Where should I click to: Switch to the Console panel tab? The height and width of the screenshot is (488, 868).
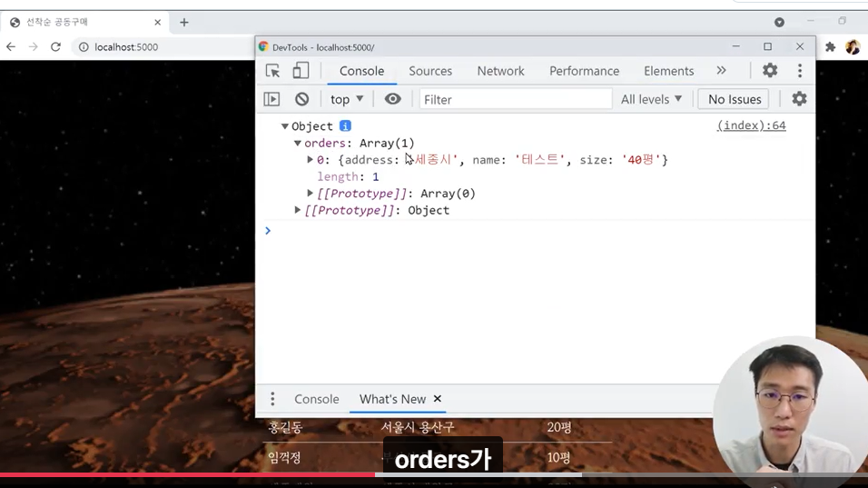tap(361, 71)
